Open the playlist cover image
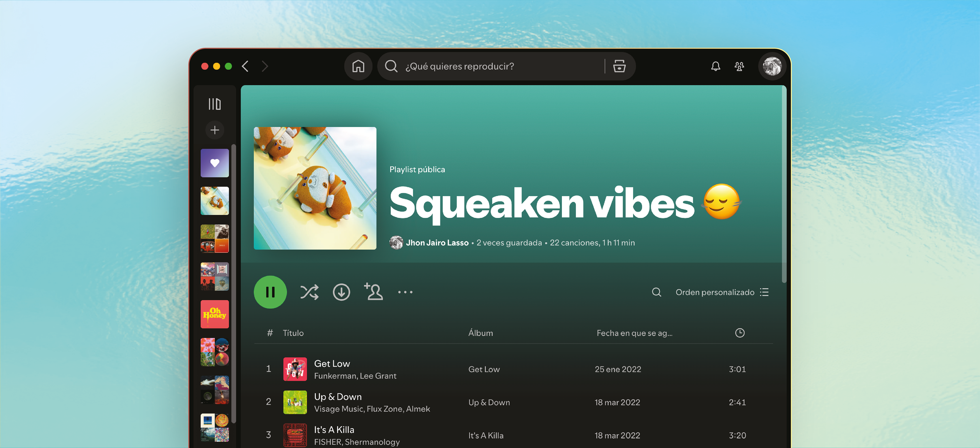Screen dimensions: 980x448 click(315, 188)
